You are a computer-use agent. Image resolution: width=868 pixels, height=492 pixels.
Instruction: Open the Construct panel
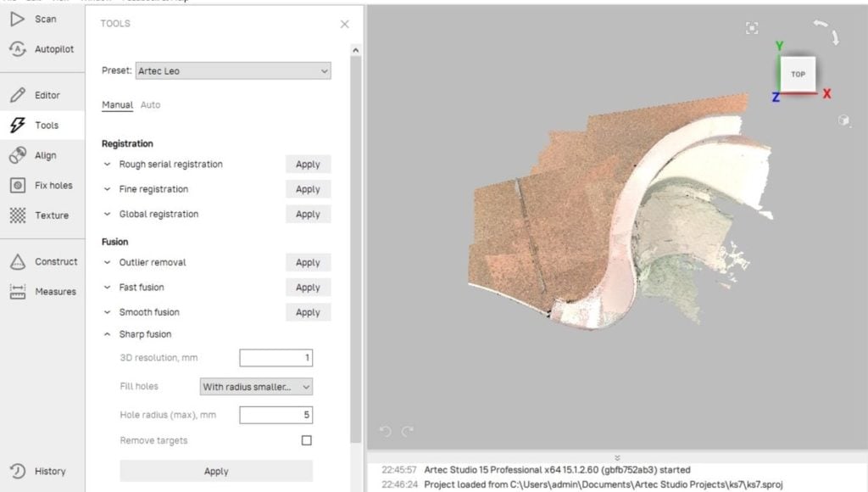(x=42, y=261)
